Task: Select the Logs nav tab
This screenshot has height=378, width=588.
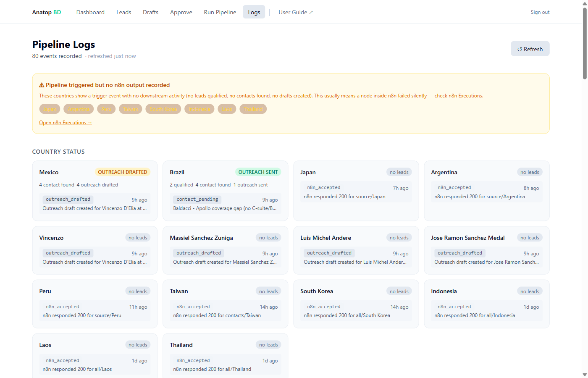Action: (254, 12)
